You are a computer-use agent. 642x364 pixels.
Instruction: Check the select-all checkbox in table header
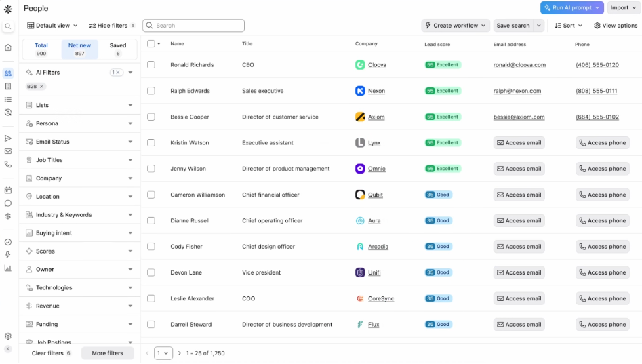coord(151,44)
